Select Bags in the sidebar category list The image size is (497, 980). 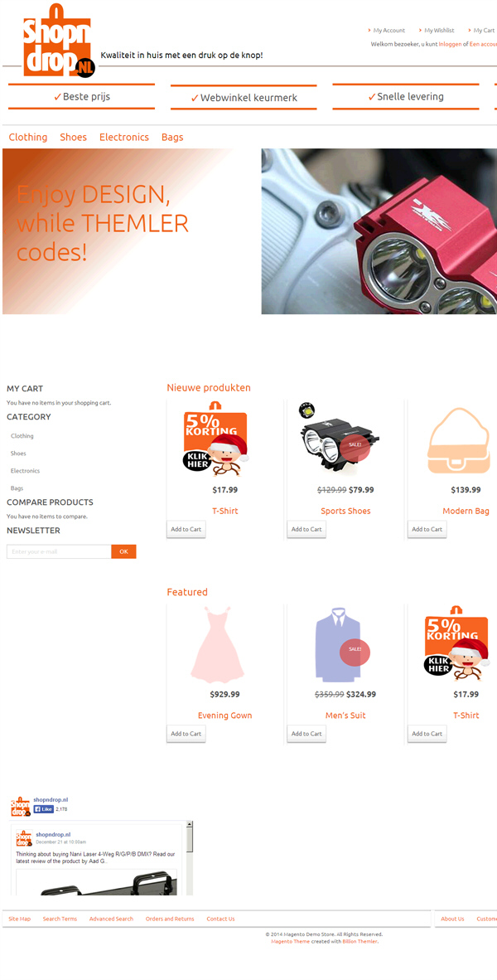17,488
